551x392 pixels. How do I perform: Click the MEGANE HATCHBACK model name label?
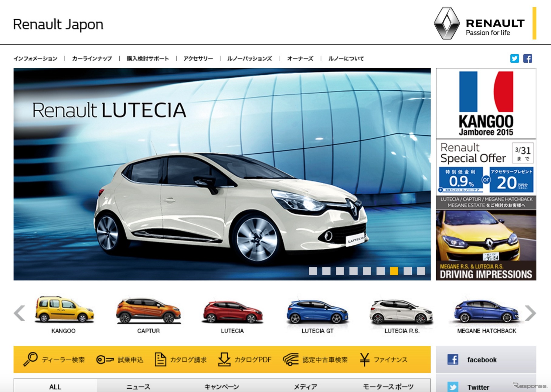487,331
